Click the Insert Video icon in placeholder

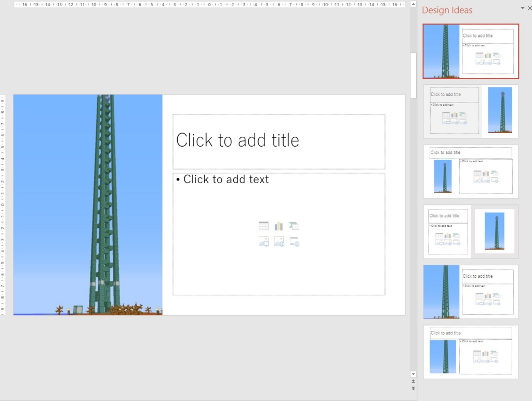(295, 241)
